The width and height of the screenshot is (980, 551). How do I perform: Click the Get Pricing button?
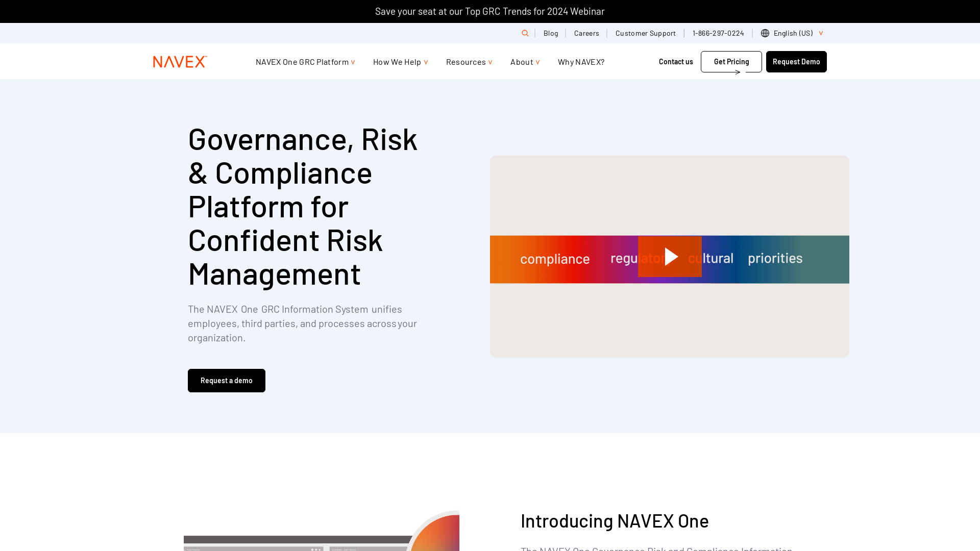coord(731,62)
